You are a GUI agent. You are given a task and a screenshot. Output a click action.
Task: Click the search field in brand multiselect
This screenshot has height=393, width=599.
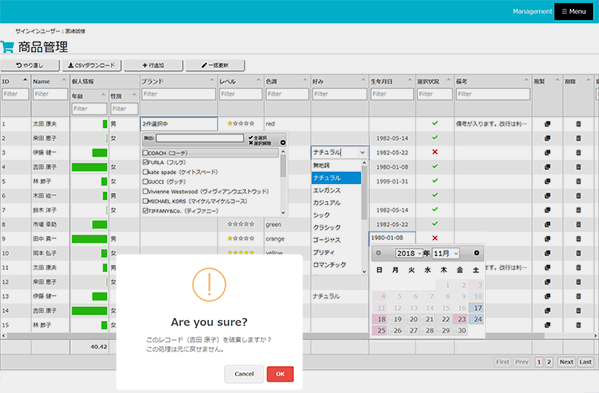[199, 138]
